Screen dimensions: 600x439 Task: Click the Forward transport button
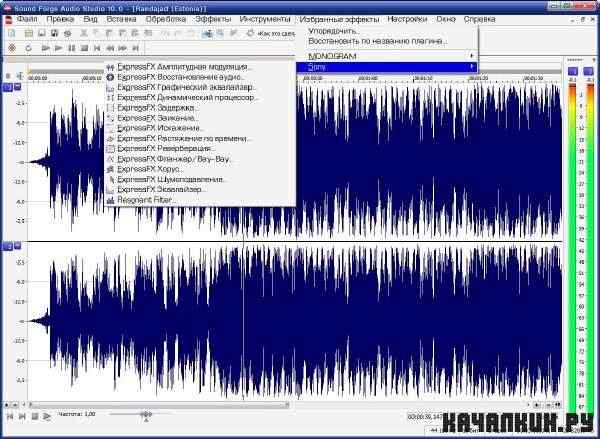coord(122,48)
